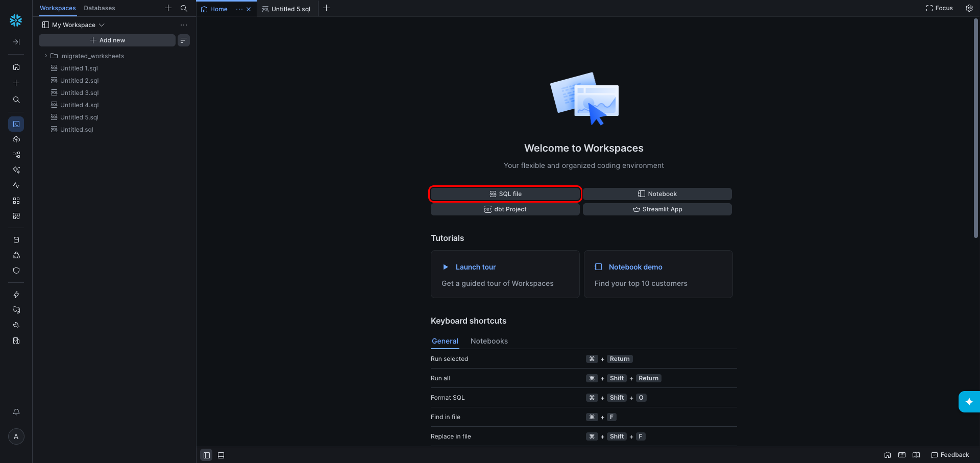
Task: Click the Add new button
Action: (107, 40)
